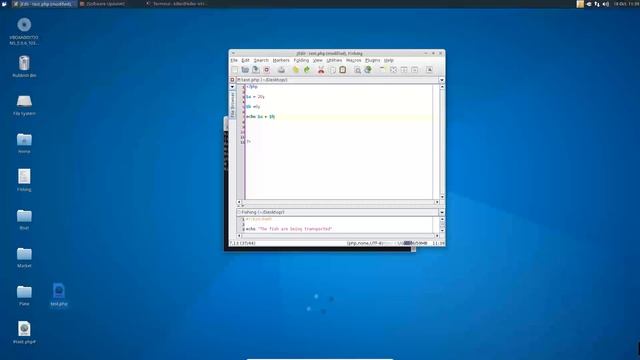Click the Unsplit view toolbar icon
The height and width of the screenshot is (360, 640).
pos(393,70)
